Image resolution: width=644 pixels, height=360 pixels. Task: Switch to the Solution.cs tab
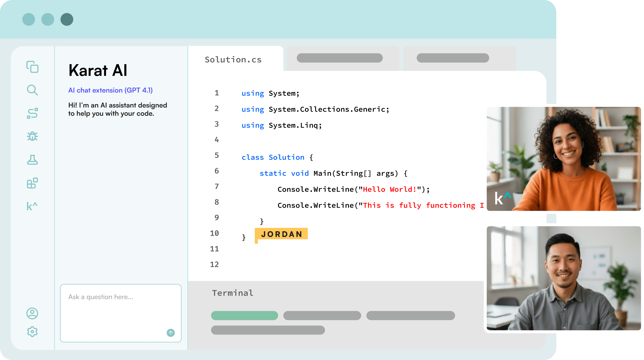click(233, 60)
